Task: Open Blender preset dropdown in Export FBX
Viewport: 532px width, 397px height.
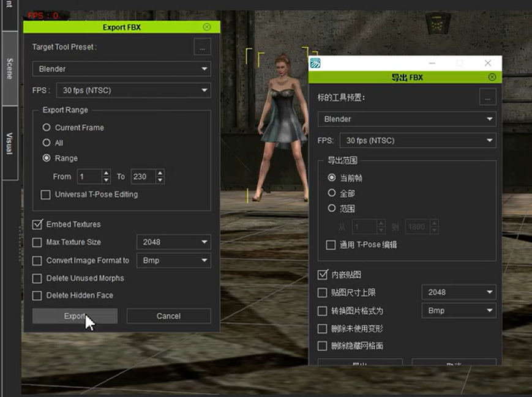Action: pyautogui.click(x=121, y=69)
